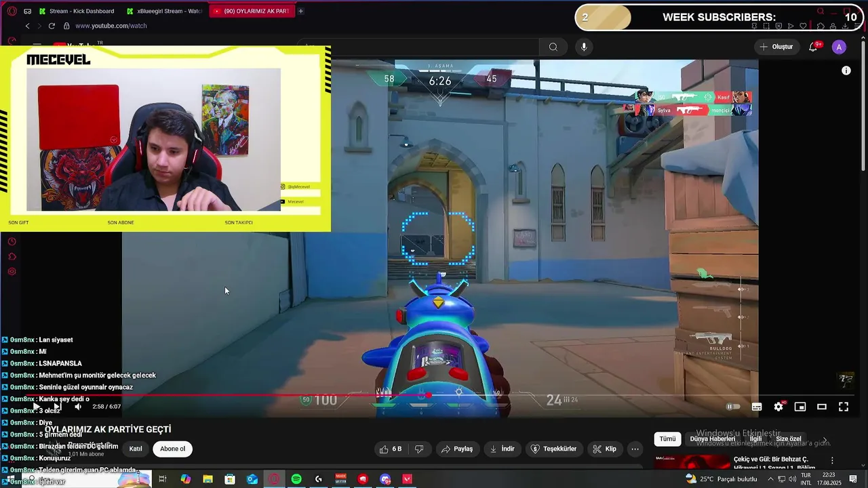Switch to the miniplayer
Screen dimensions: 868x488
point(800,407)
